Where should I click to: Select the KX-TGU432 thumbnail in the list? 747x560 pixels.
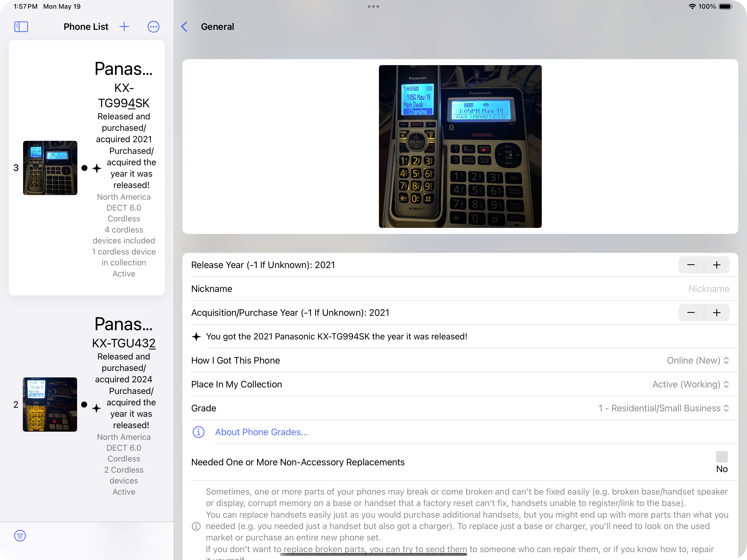point(50,404)
